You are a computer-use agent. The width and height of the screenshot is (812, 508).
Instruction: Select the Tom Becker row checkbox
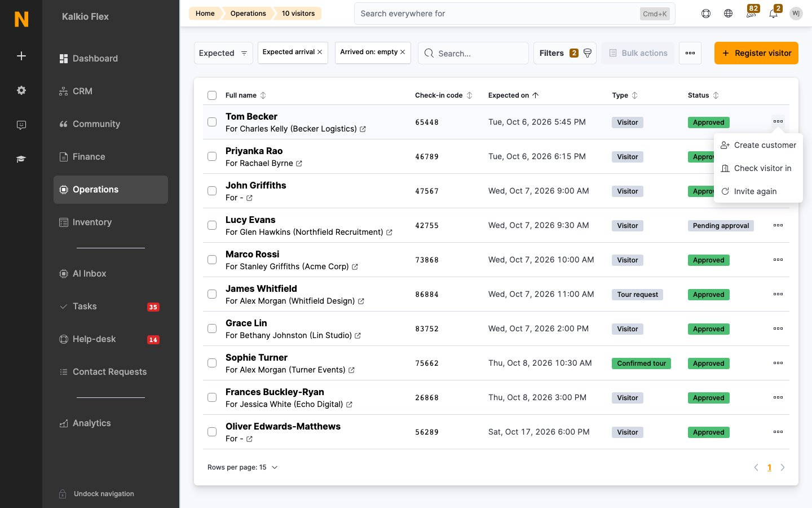click(x=212, y=122)
